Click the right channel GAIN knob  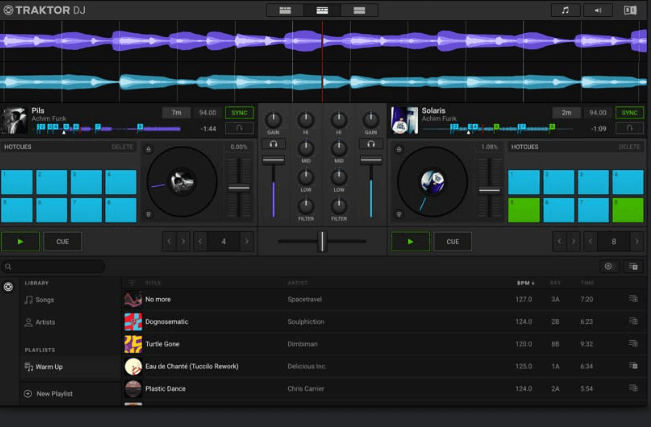pyautogui.click(x=371, y=120)
